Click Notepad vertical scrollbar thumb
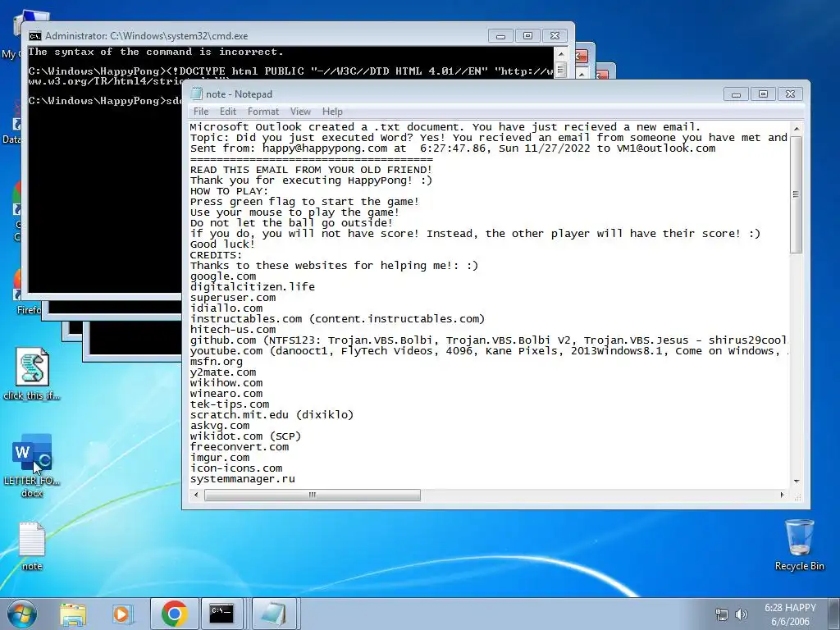840x630 pixels. (796, 194)
